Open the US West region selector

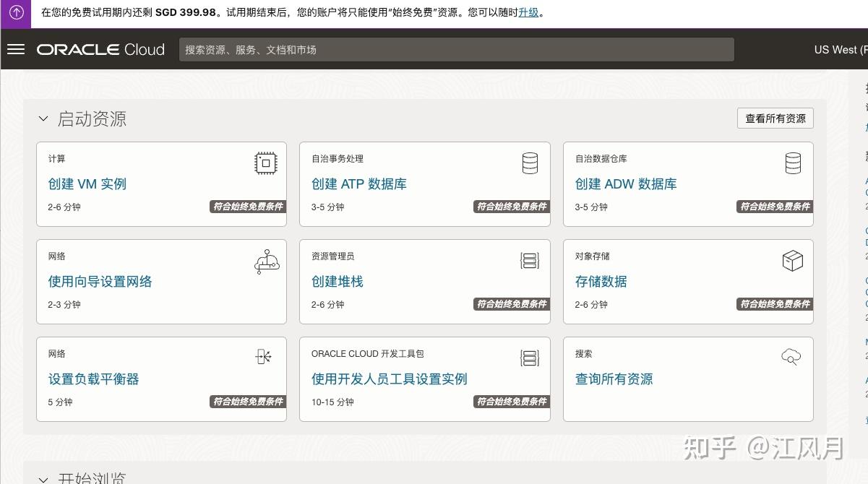[x=841, y=50]
